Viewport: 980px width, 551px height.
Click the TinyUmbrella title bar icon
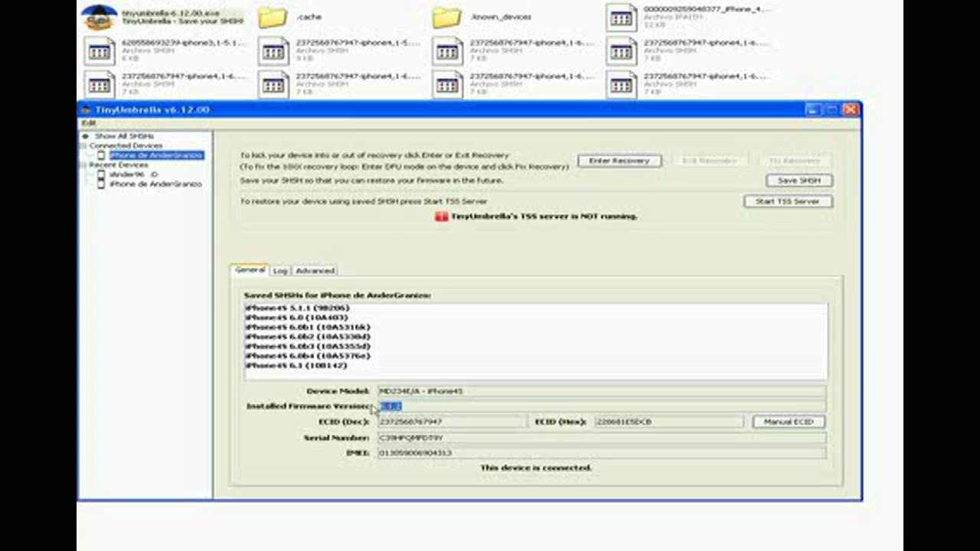[87, 109]
